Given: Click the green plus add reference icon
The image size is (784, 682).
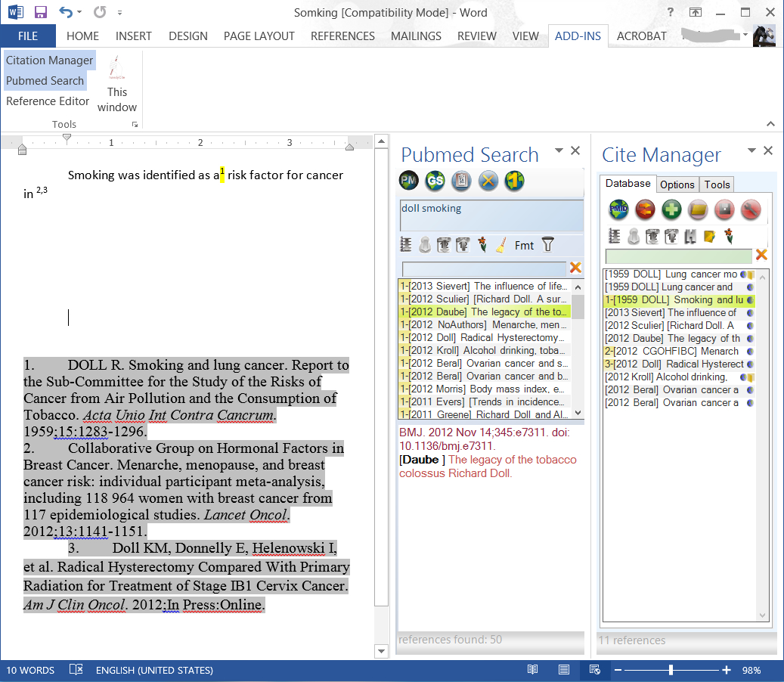Looking at the screenshot, I should coord(671,209).
